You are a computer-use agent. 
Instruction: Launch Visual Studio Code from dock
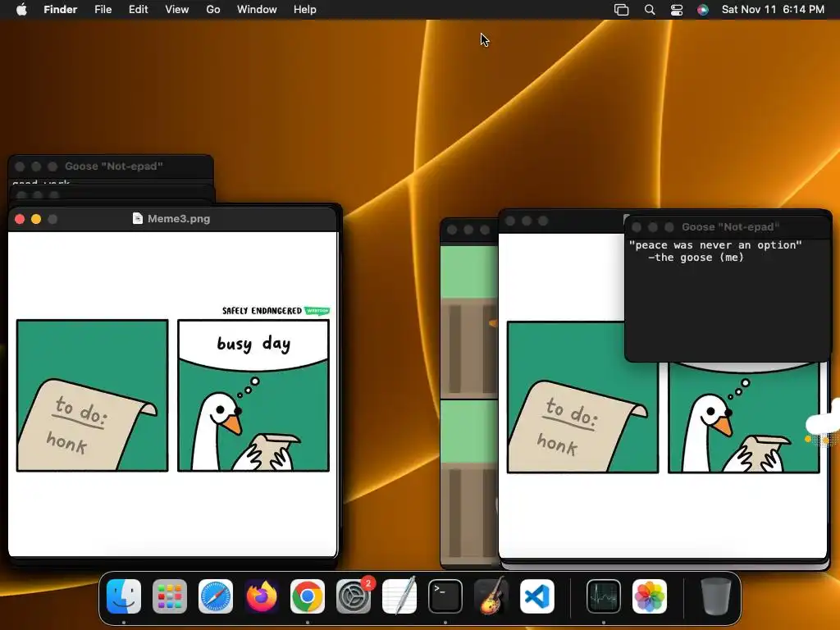(x=537, y=596)
